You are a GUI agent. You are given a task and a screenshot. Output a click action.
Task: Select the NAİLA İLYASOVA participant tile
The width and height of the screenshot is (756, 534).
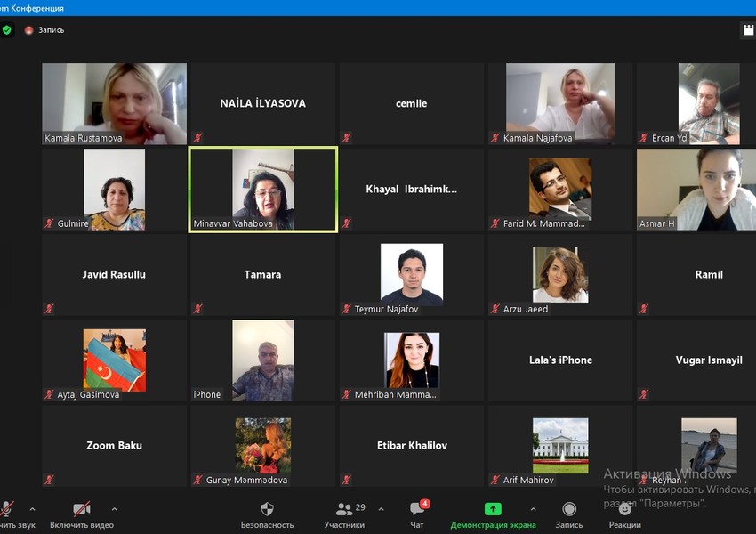coord(262,103)
